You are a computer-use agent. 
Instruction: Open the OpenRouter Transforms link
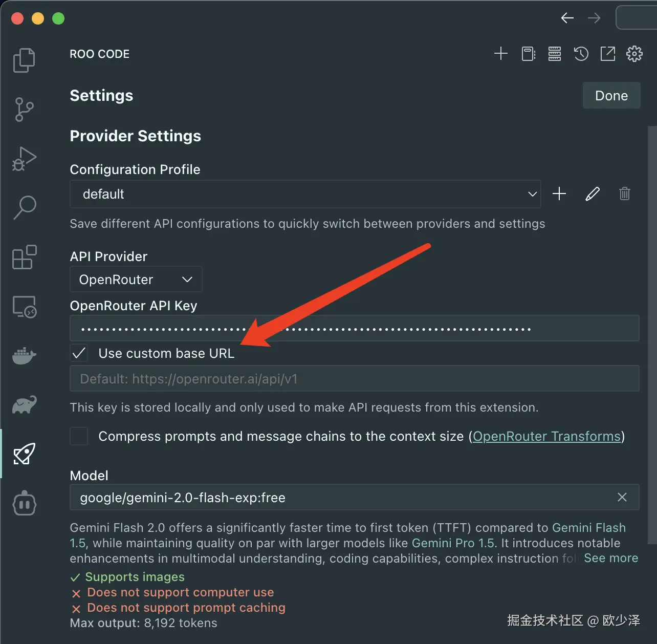tap(546, 436)
